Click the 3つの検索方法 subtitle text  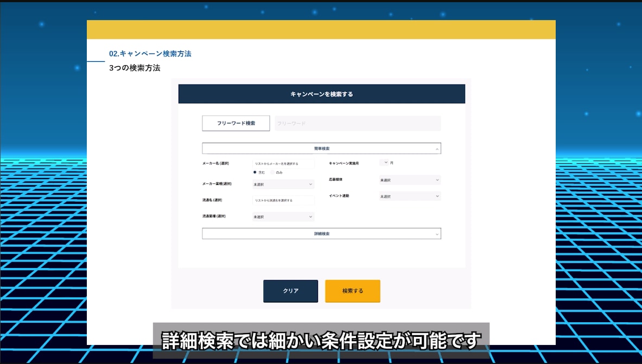tap(134, 68)
